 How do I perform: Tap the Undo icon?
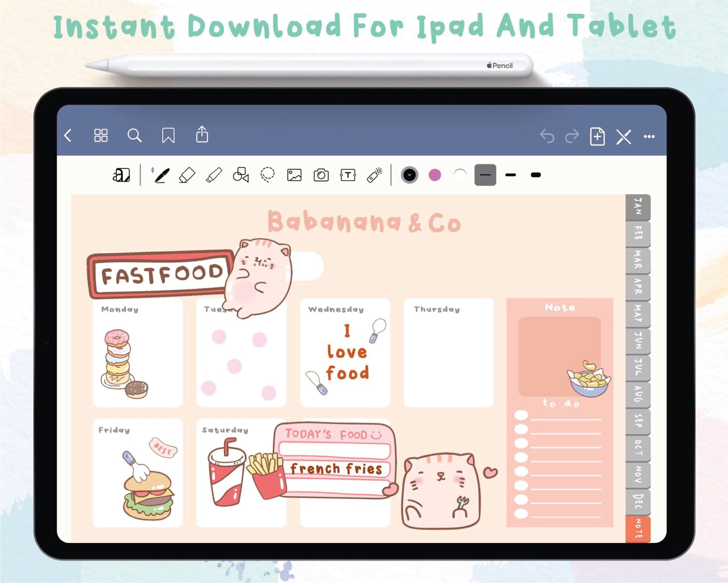pyautogui.click(x=548, y=136)
